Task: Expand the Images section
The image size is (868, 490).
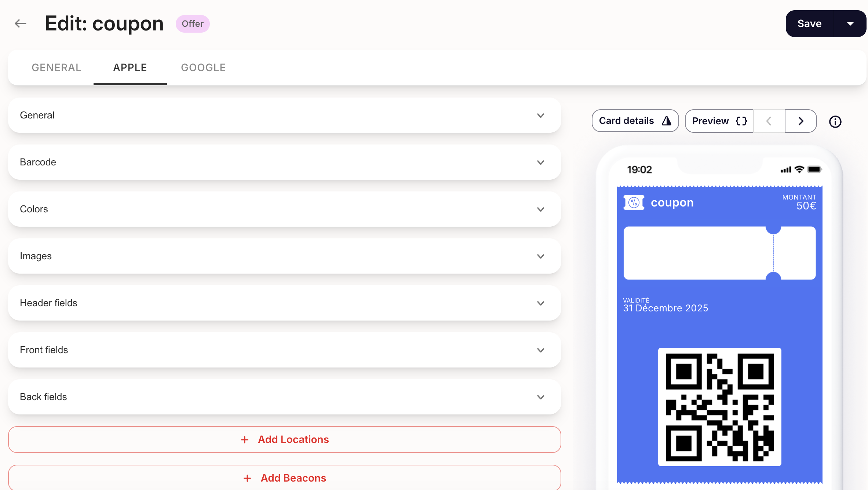Action: (284, 256)
